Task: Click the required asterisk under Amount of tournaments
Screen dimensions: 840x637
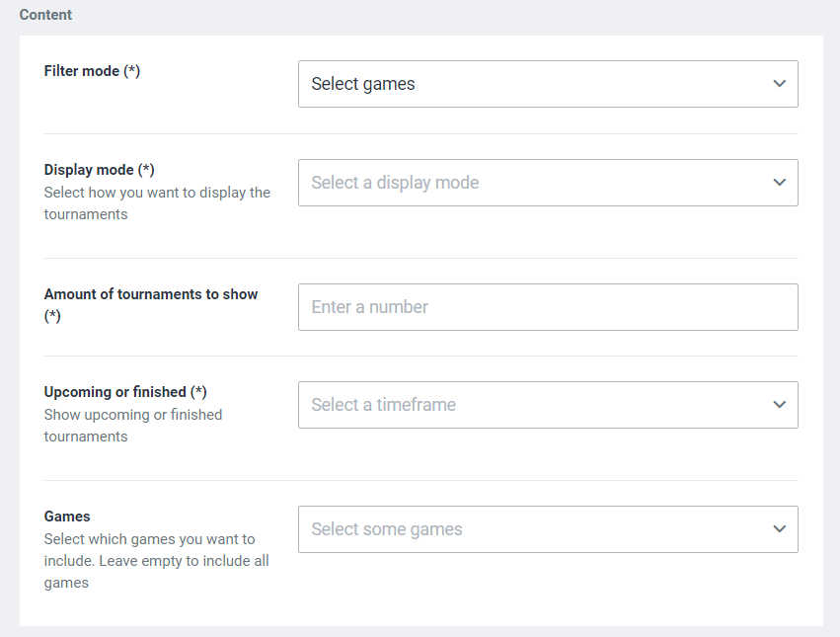Action: (x=52, y=316)
